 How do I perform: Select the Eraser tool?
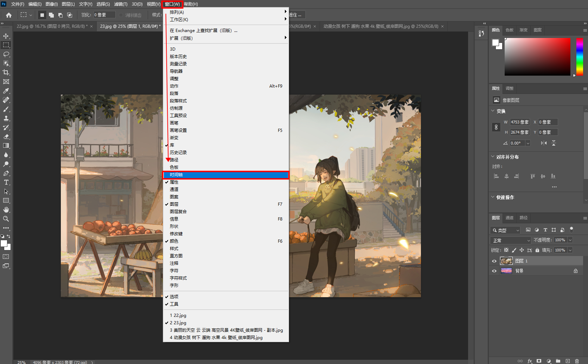pyautogui.click(x=6, y=136)
